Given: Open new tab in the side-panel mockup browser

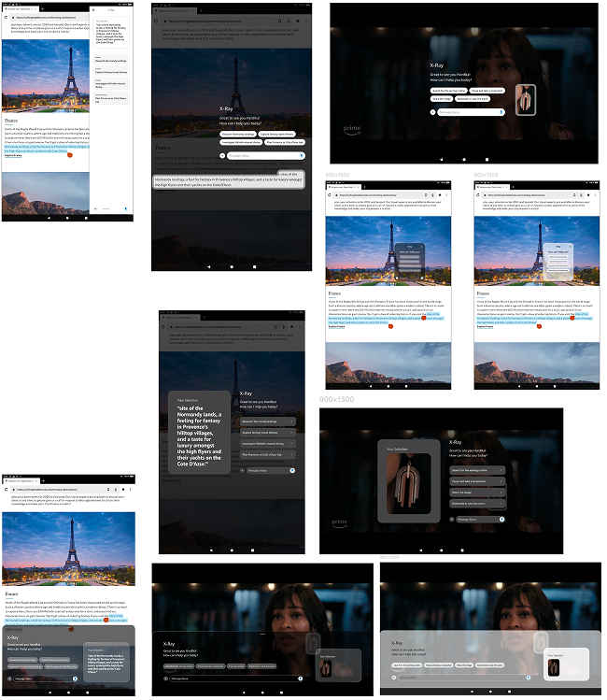Looking at the screenshot, I should 42,8.
